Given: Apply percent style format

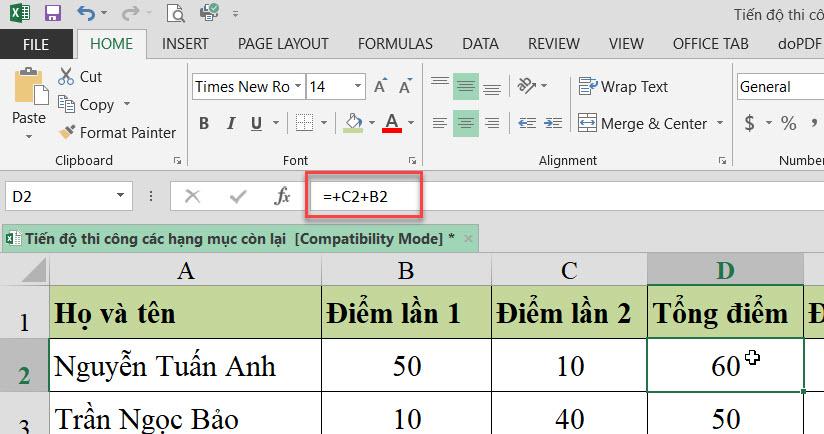Looking at the screenshot, I should [x=788, y=123].
